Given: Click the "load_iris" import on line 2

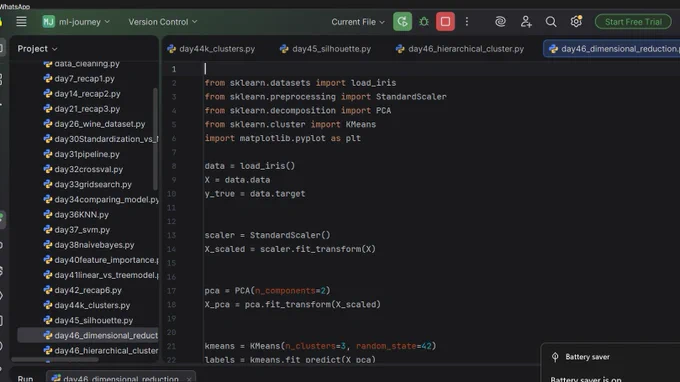Looking at the screenshot, I should [373, 83].
